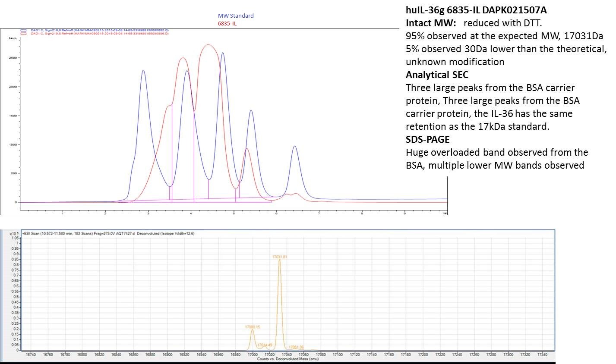Click the 17051.36 peak label in the spectrum
Viewport: 616px width, 364px height.
[296, 347]
